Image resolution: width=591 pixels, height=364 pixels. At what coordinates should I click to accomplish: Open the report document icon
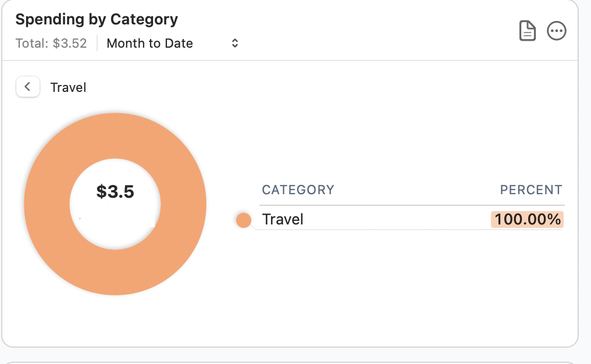click(x=527, y=31)
